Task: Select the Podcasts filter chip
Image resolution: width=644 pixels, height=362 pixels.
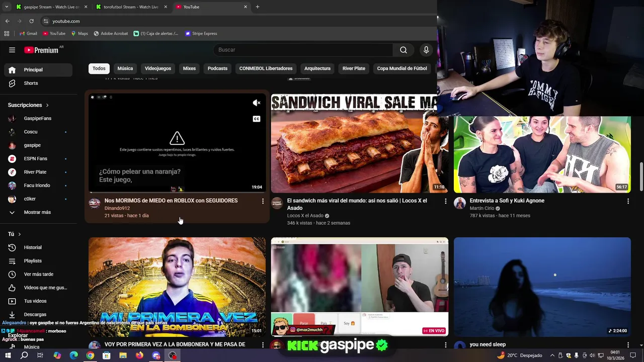Action: pyautogui.click(x=217, y=68)
